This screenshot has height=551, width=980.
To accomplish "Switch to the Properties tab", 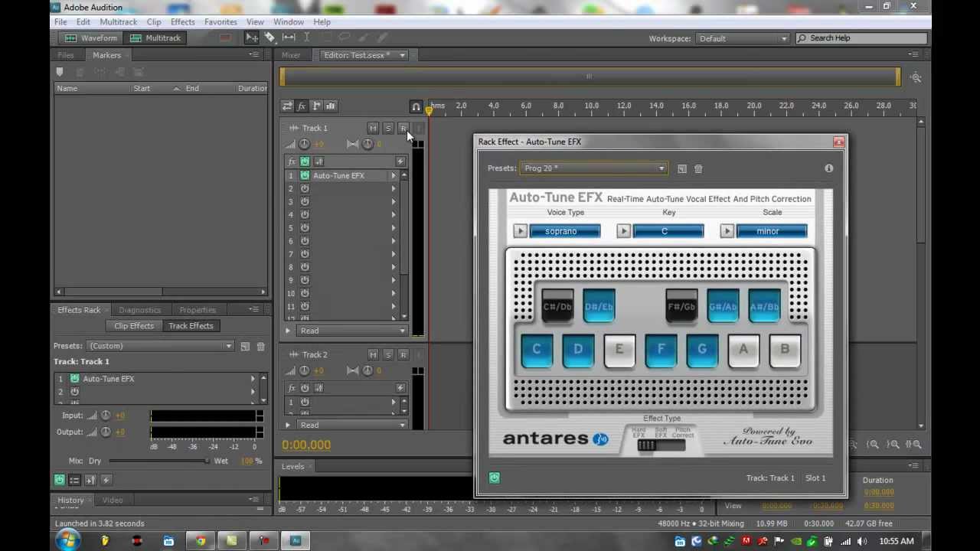I will coord(198,310).
